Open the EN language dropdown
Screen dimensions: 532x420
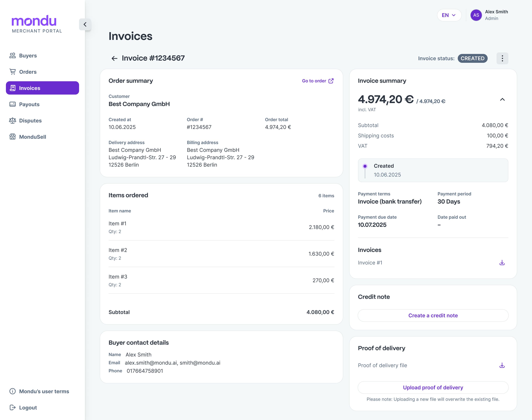tap(449, 15)
